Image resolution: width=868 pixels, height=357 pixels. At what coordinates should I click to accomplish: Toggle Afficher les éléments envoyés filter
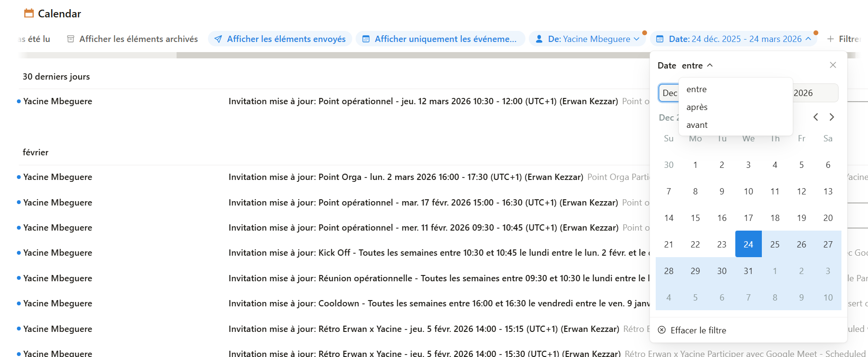(280, 39)
